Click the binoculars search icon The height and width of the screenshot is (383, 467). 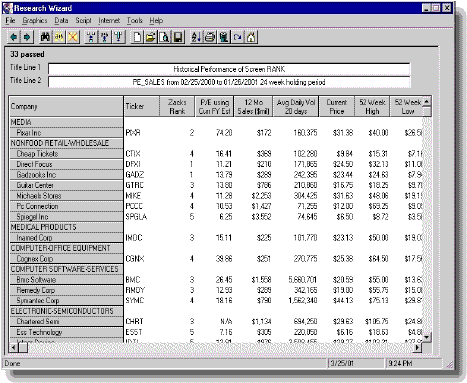point(45,37)
